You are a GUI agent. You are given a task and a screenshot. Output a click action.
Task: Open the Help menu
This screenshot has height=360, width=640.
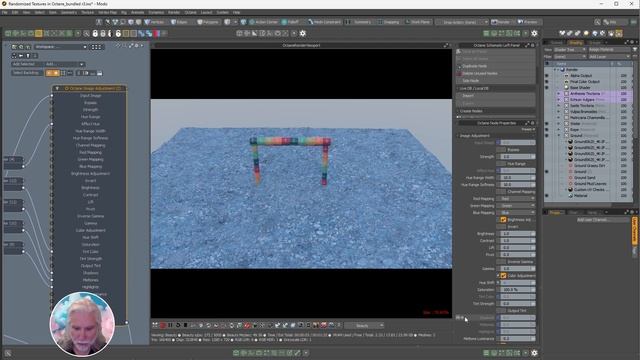(x=236, y=13)
